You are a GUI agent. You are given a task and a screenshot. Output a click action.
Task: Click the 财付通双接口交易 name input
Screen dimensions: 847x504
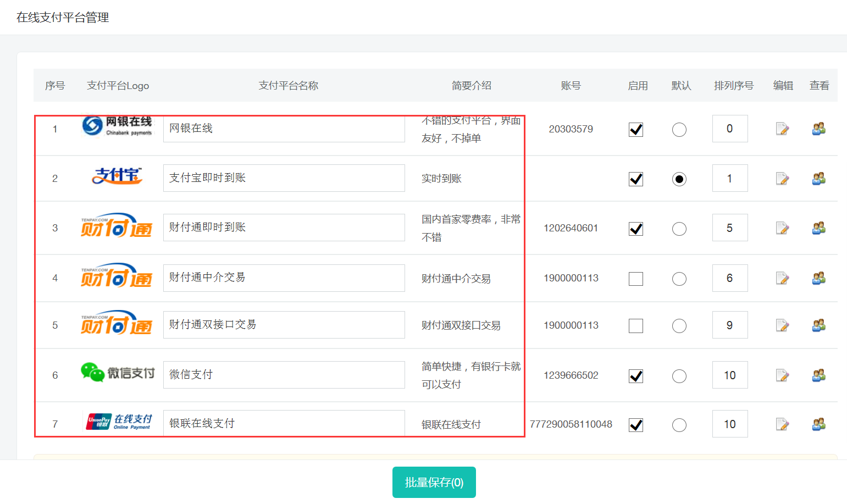pyautogui.click(x=284, y=325)
